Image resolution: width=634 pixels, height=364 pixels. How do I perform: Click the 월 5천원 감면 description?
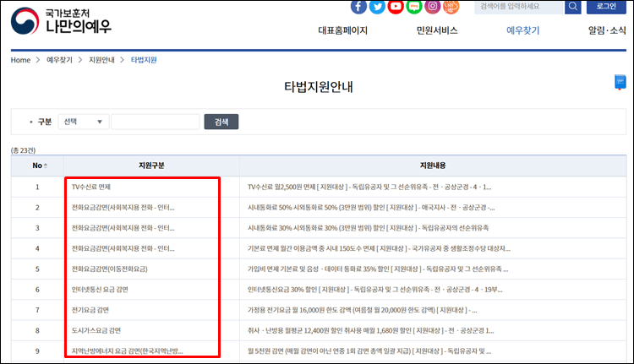[x=369, y=351]
